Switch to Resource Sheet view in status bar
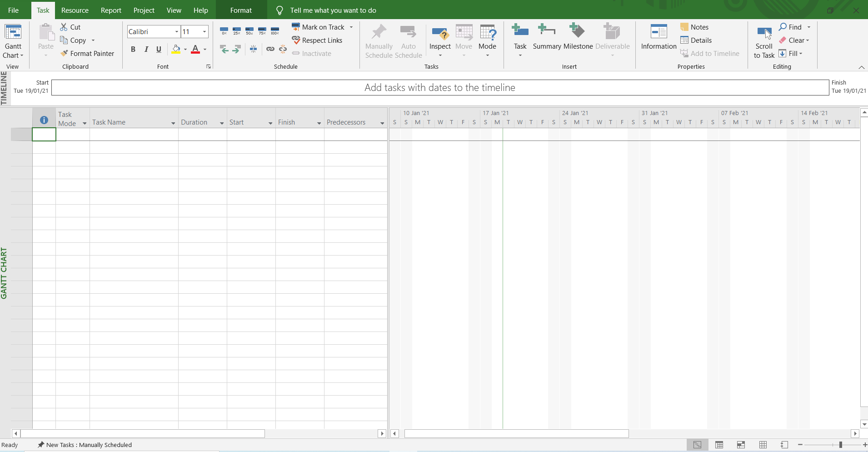The width and height of the screenshot is (868, 452). [763, 445]
